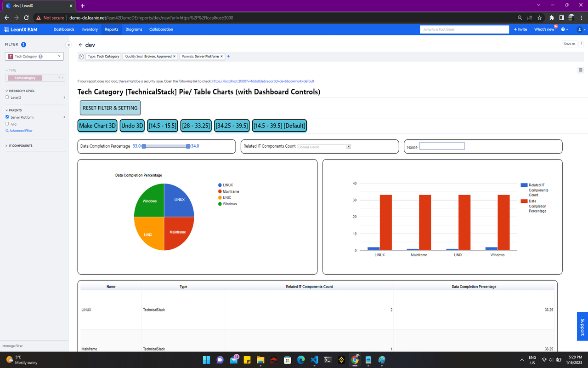Open the Chrome three-dot menu
The width and height of the screenshot is (588, 368).
pos(581,18)
